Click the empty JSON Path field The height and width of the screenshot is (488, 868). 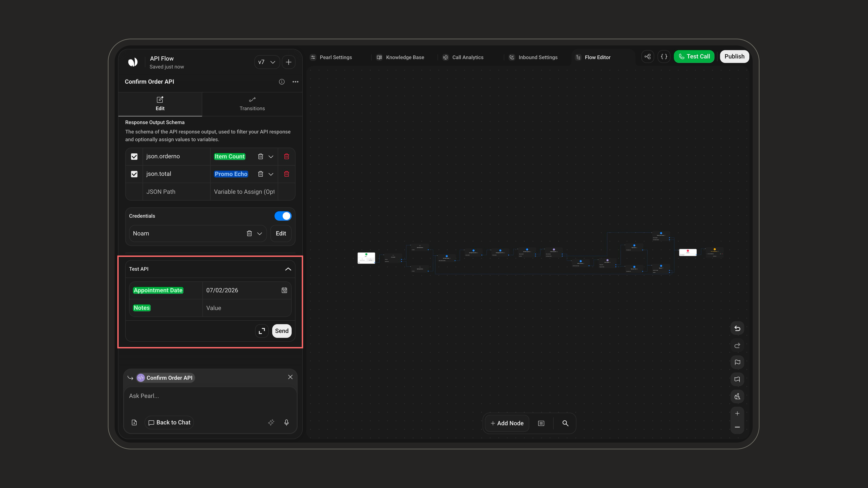(176, 192)
